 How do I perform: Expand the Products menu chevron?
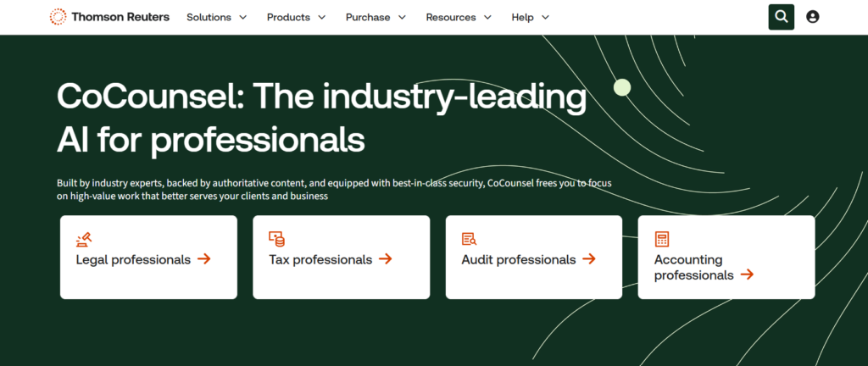point(322,17)
